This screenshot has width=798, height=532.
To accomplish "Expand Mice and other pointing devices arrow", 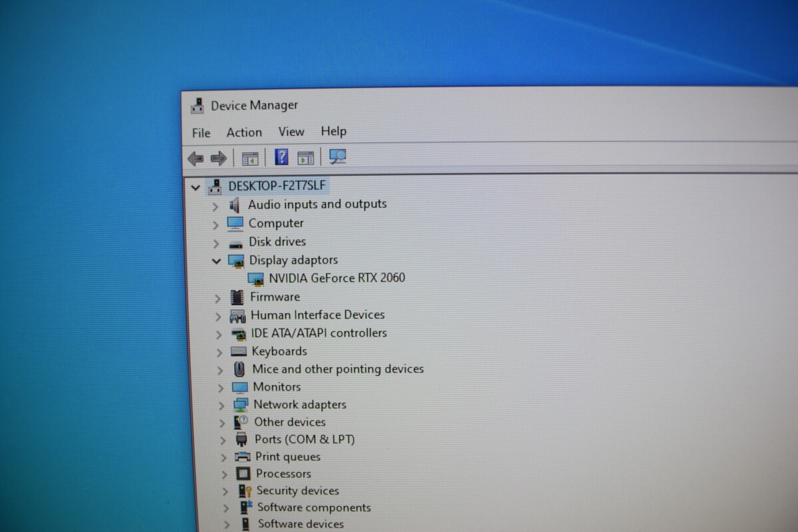I will 220,370.
